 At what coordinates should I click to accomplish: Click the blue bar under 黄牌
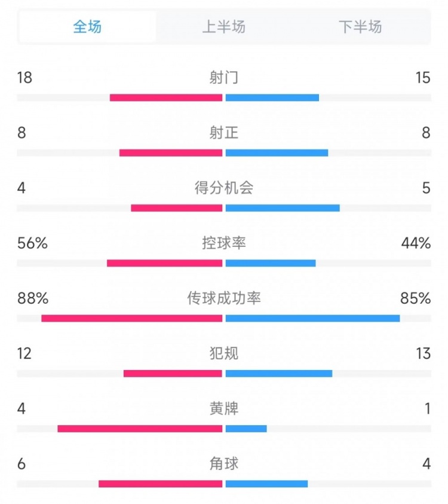click(246, 429)
